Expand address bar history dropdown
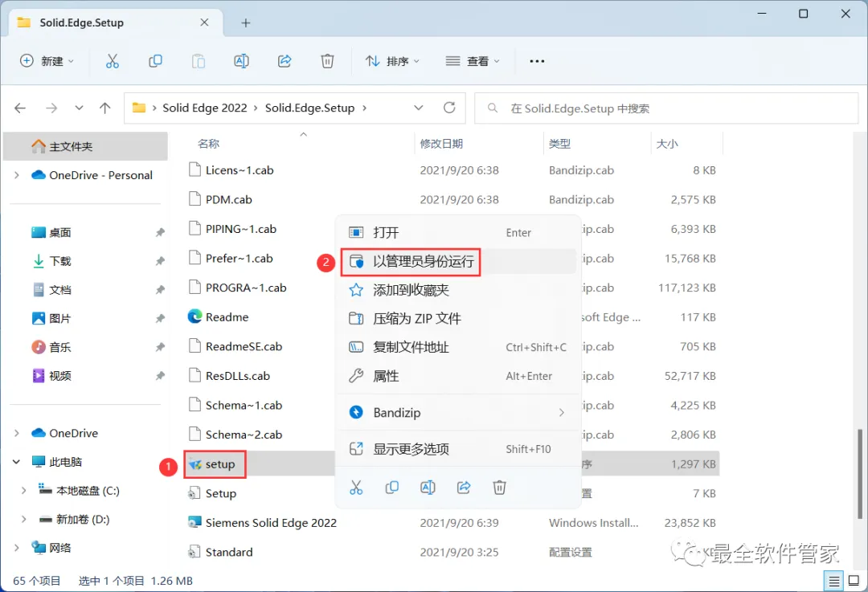Viewport: 868px width, 592px height. (x=419, y=108)
